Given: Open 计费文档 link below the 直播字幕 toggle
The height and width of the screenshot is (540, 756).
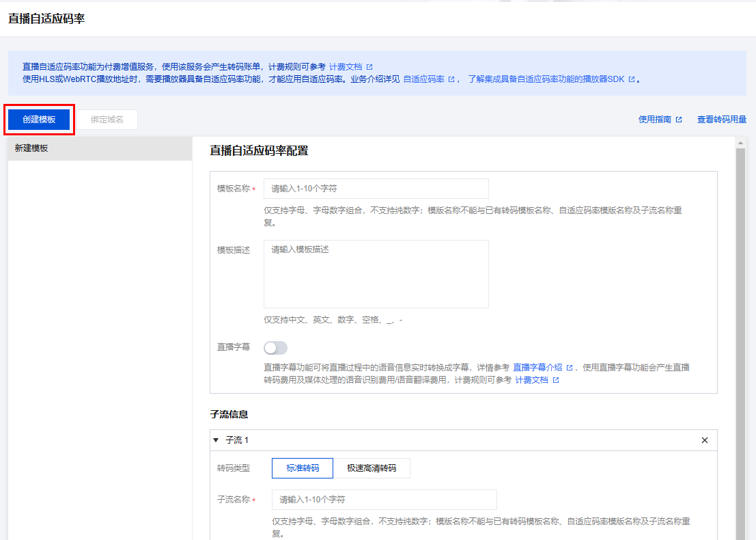Looking at the screenshot, I should pos(531,380).
